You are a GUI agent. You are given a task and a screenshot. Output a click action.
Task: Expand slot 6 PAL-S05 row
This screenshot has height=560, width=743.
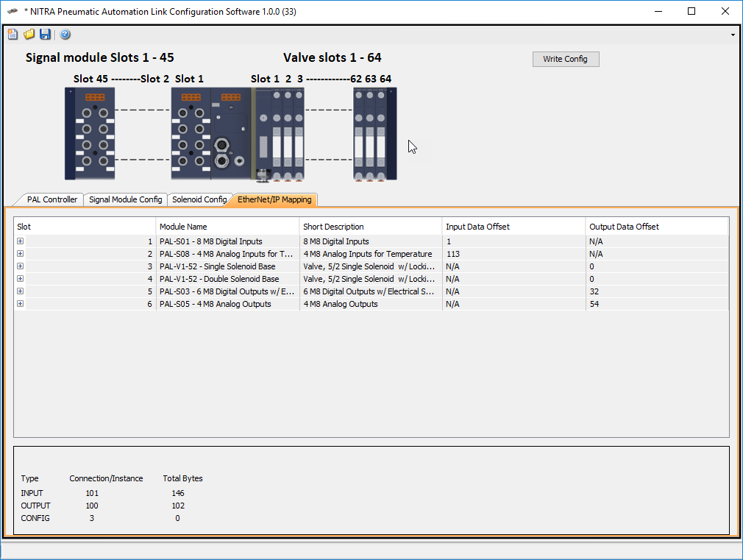point(21,303)
